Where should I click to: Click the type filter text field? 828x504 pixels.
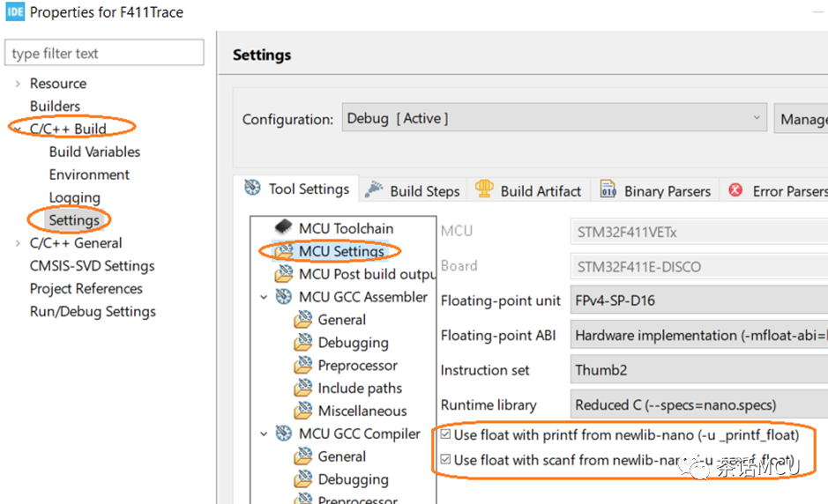coord(105,53)
